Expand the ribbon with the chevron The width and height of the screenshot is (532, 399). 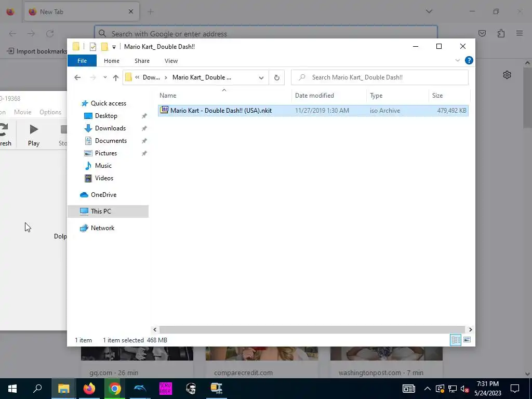click(457, 60)
